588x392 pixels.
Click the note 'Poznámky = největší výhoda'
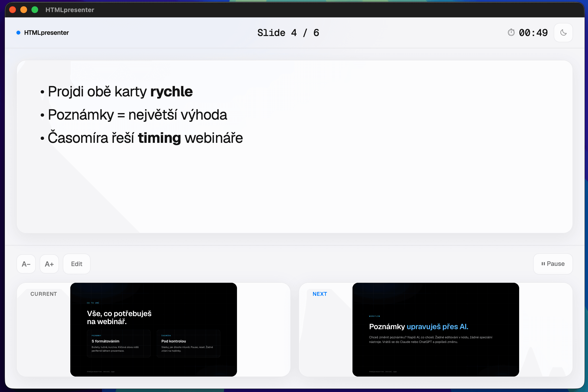coord(137,115)
